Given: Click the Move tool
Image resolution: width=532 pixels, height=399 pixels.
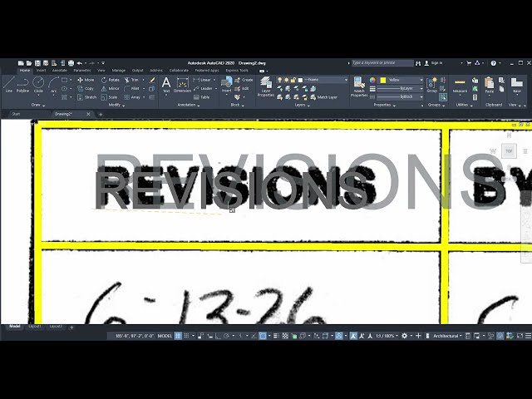Looking at the screenshot, I should click(86, 80).
